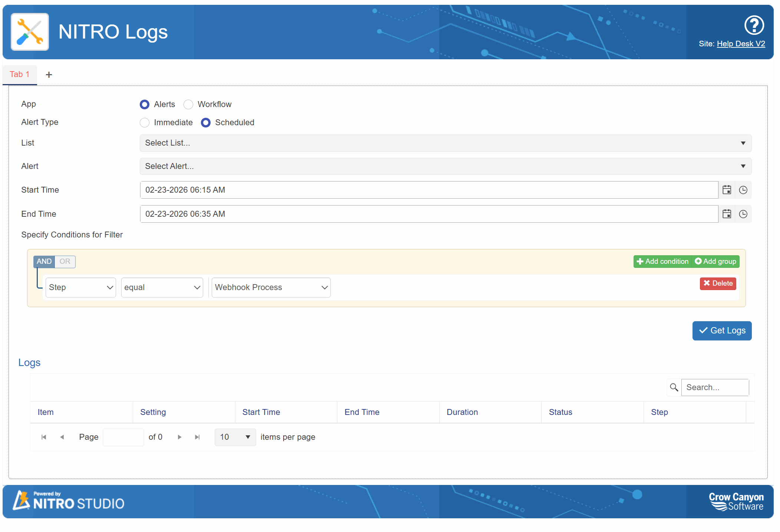The height and width of the screenshot is (532, 780).
Task: Switch to Tab 1
Action: coord(20,74)
